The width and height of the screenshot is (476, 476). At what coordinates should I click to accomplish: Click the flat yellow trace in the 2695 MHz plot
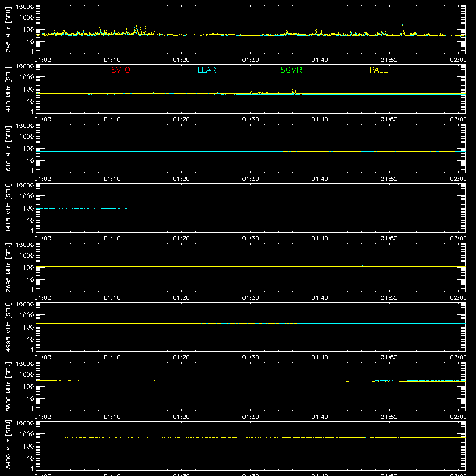(250, 266)
